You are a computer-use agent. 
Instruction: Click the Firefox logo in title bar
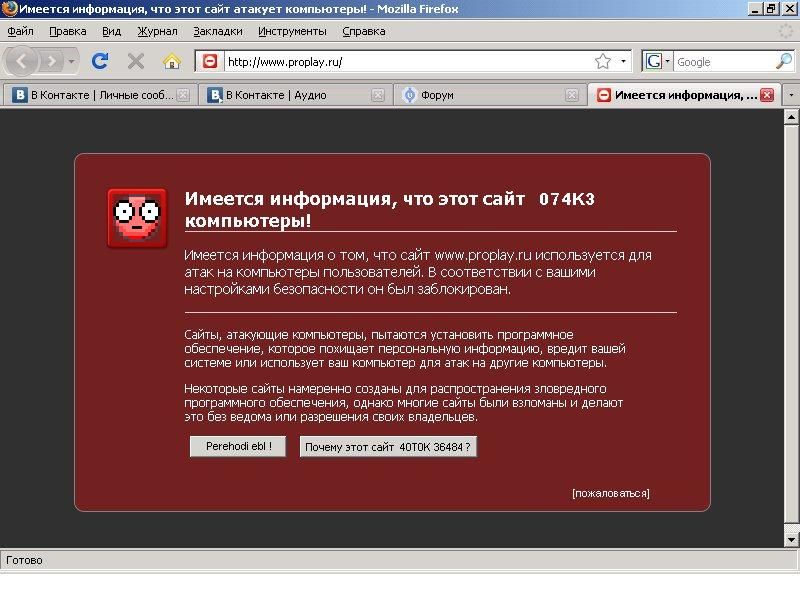click(9, 9)
